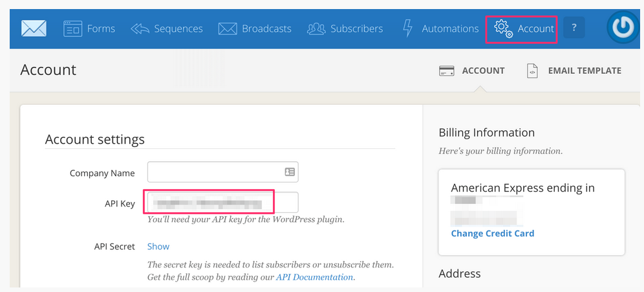Screen dimensions: 644x292
Task: Click inside the API Key field
Action: [222, 203]
